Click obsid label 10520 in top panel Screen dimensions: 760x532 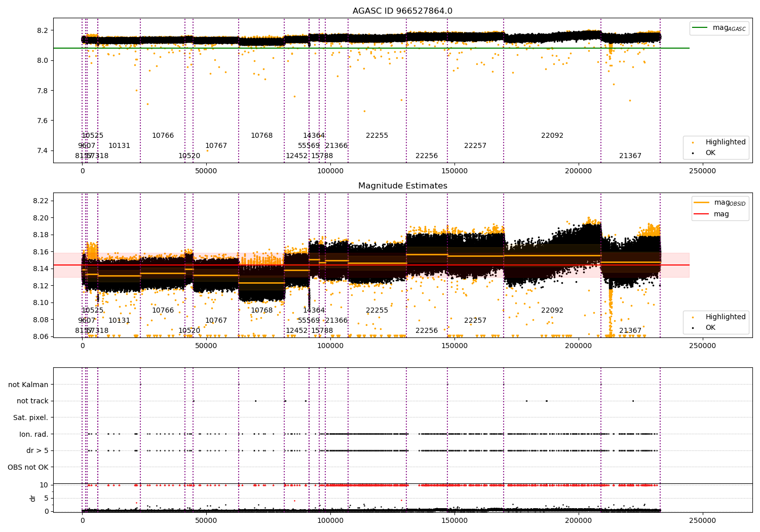tap(189, 156)
